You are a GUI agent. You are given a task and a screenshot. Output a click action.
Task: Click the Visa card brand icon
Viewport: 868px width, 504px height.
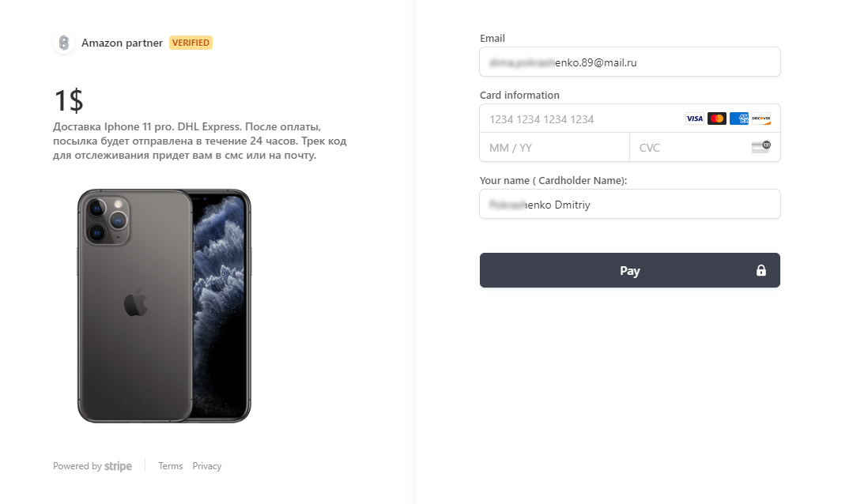694,119
